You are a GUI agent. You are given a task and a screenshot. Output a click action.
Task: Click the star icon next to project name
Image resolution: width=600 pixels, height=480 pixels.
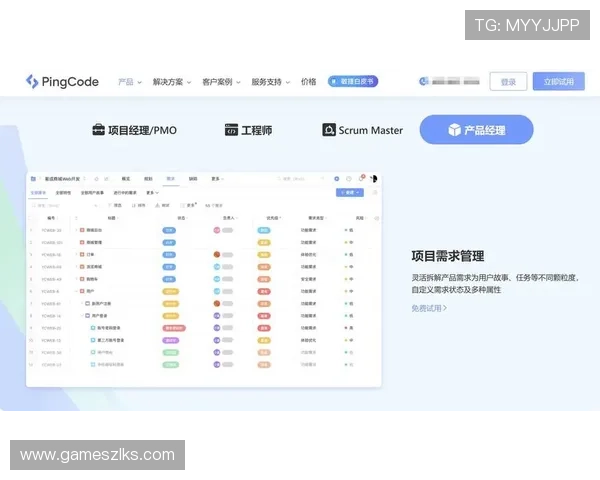(96, 179)
